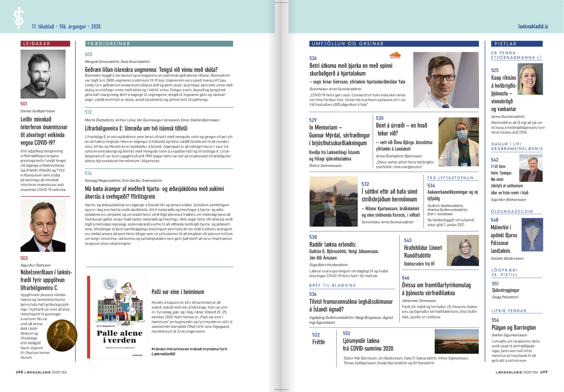564x392 pixels.
Task: Click Daníel Guðbjartsson's black-and-white portrait
Action: [x=43, y=74]
